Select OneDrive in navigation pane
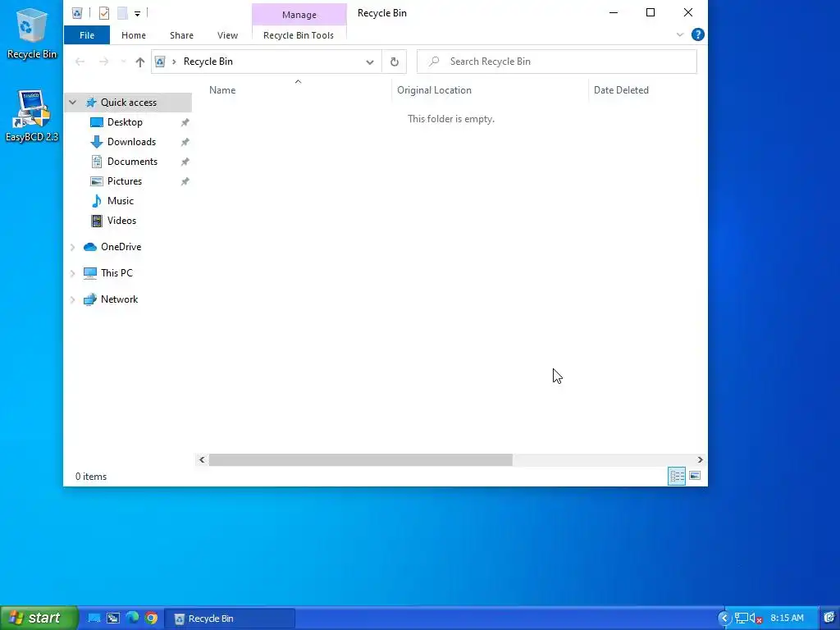Image resolution: width=840 pixels, height=630 pixels. (121, 247)
